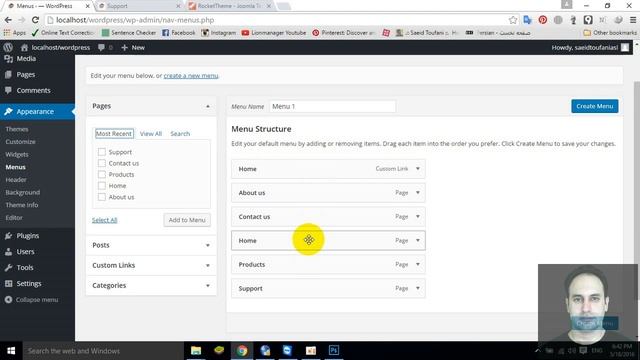Click the Pinterest extension icon
The width and height of the screenshot is (640, 360).
(542, 20)
